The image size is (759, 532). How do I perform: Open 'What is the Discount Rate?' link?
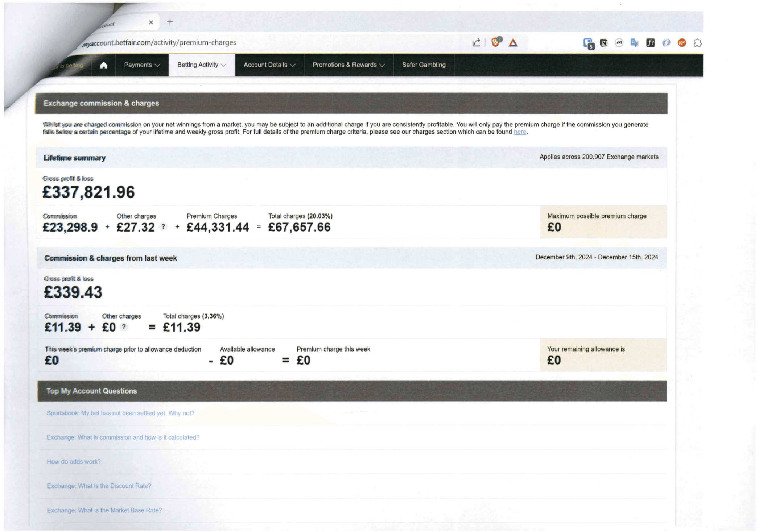click(99, 486)
